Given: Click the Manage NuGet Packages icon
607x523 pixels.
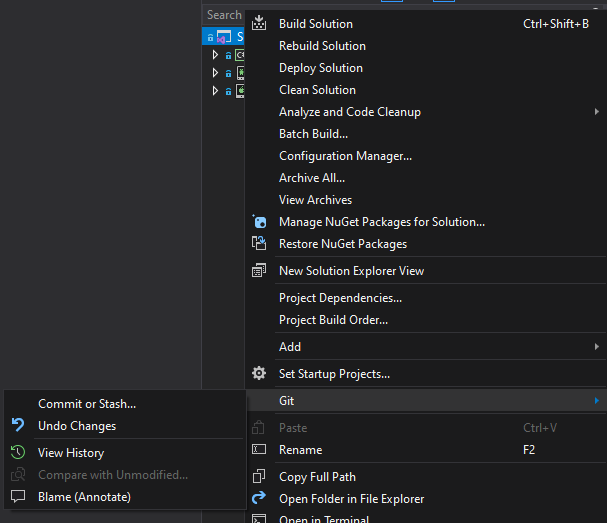Looking at the screenshot, I should tap(259, 222).
